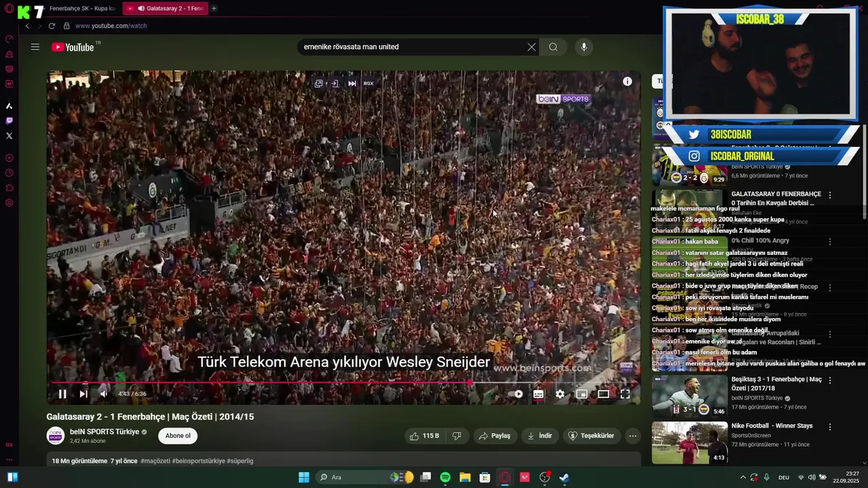Screen dimensions: 868x488
Task: Open Twitch in Opera sidebar
Action: (x=9, y=121)
